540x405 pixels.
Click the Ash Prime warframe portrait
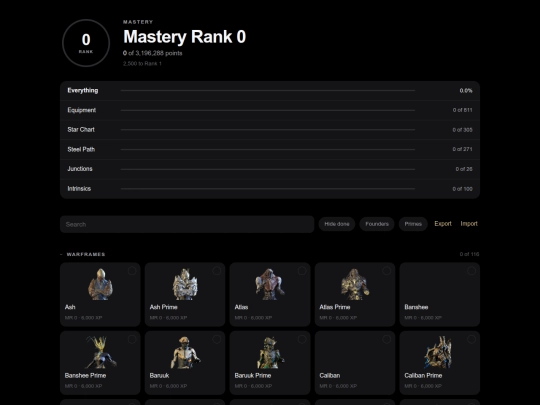pyautogui.click(x=185, y=284)
